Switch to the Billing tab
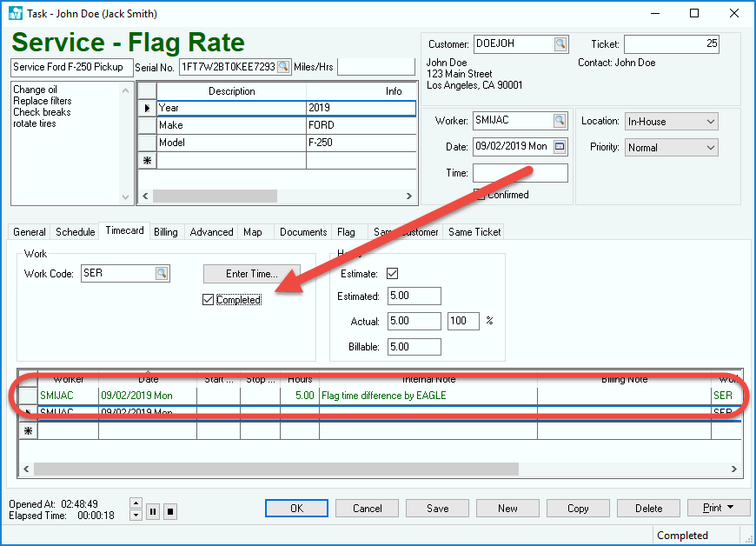The width and height of the screenshot is (756, 546). point(165,232)
